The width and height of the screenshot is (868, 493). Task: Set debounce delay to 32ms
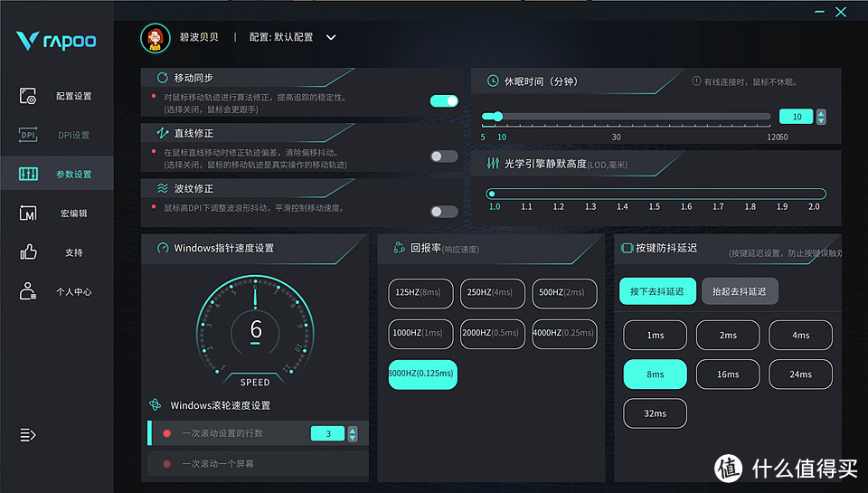(655, 413)
